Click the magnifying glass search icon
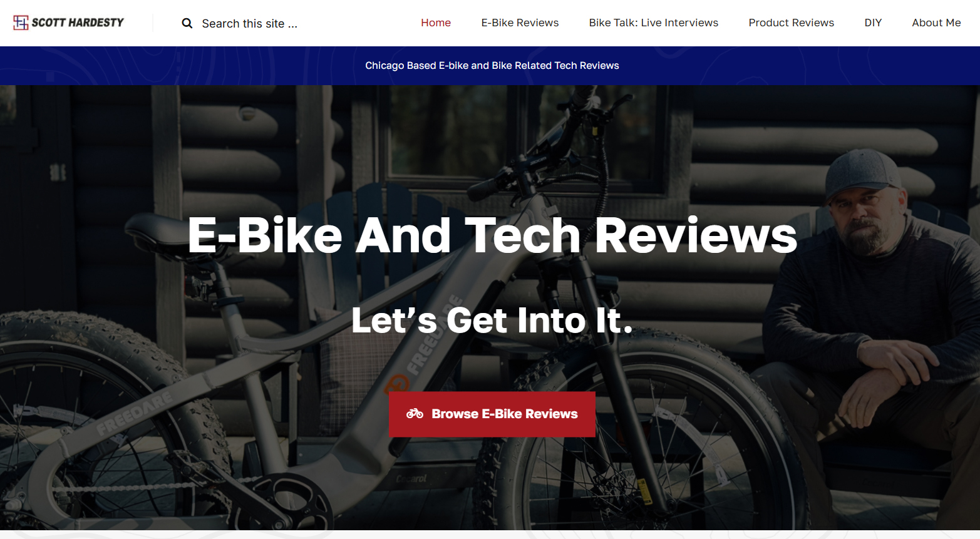Image resolution: width=980 pixels, height=539 pixels. 187,24
